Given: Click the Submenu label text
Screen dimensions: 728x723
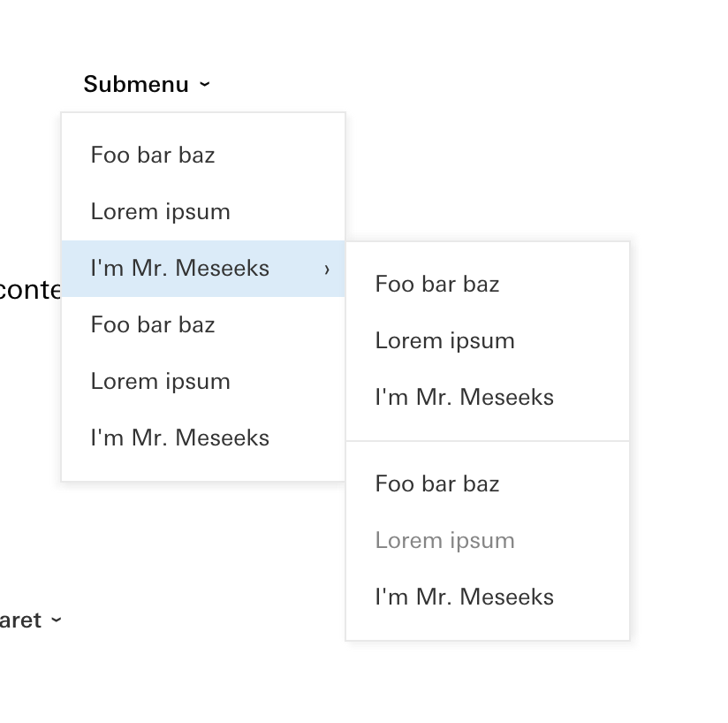Looking at the screenshot, I should [137, 84].
